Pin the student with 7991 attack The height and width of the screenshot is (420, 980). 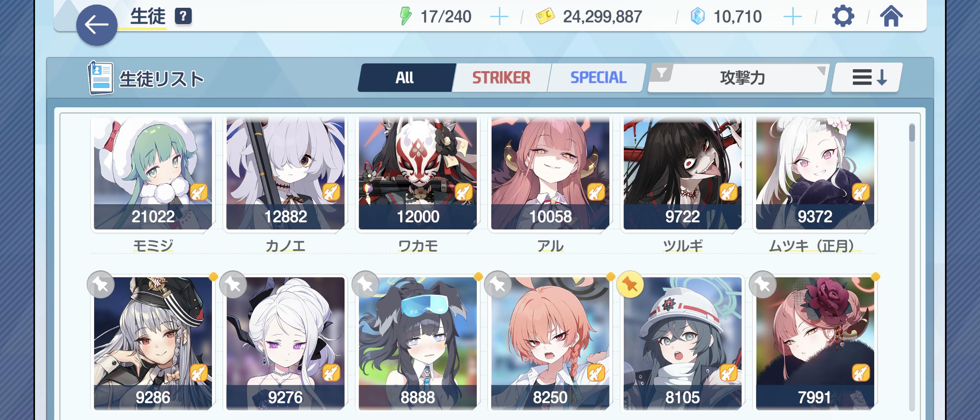[x=763, y=285]
